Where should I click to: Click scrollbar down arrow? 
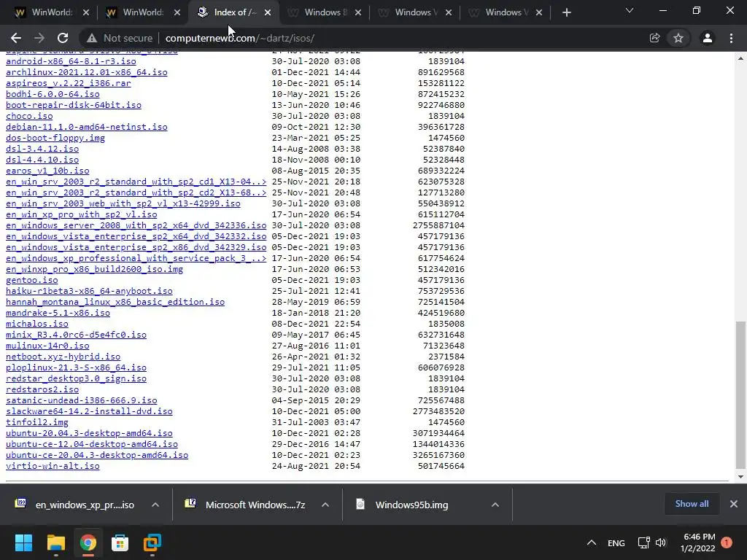[740, 477]
